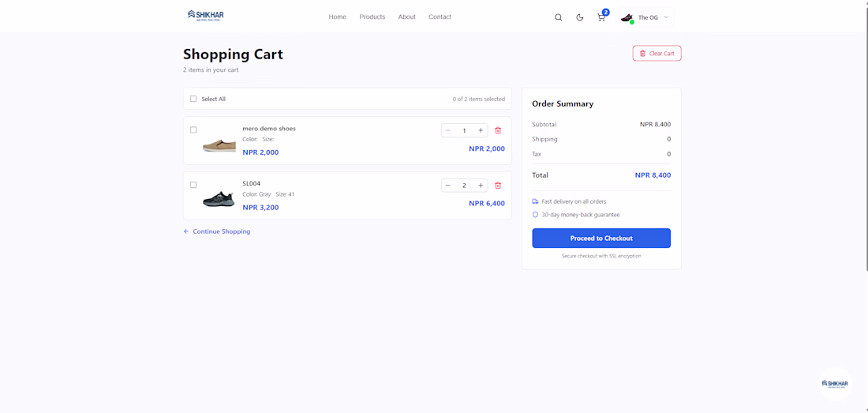
Task: Click the money-back guarantee shield icon
Action: click(x=535, y=214)
